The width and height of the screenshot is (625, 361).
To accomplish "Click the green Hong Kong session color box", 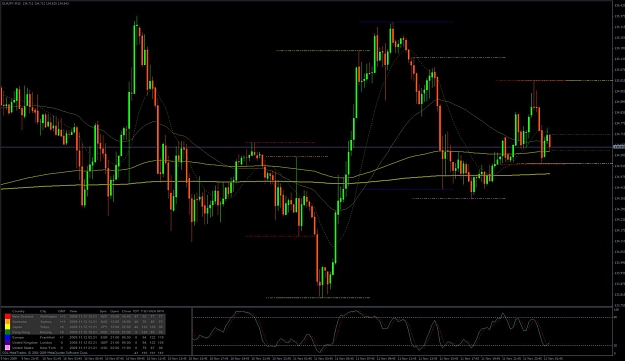I will tap(8, 332).
